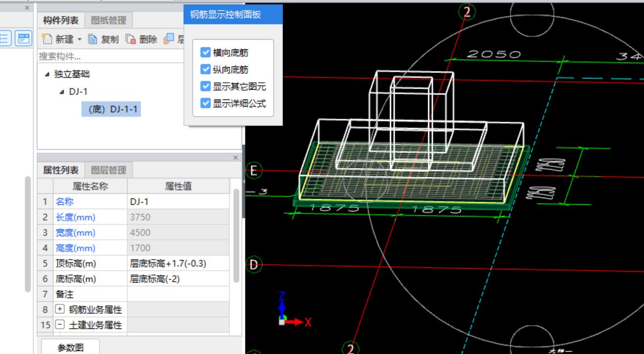Switch to 图纸管理 tab
644x354 pixels.
click(109, 20)
